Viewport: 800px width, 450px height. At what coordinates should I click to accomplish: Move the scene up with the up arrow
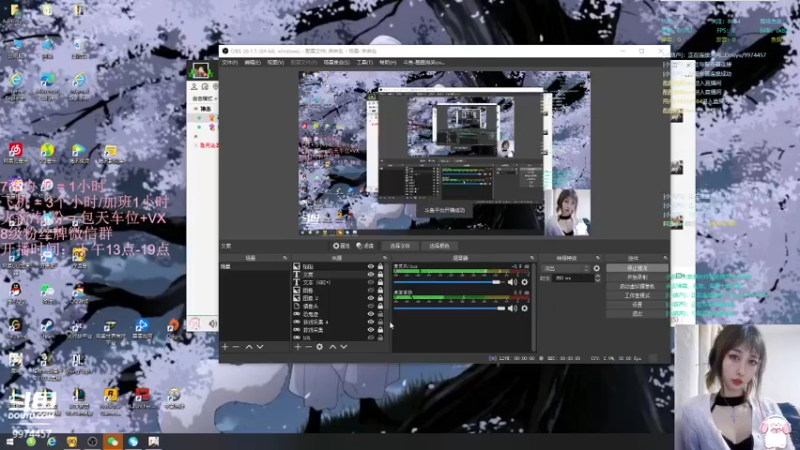tap(249, 347)
